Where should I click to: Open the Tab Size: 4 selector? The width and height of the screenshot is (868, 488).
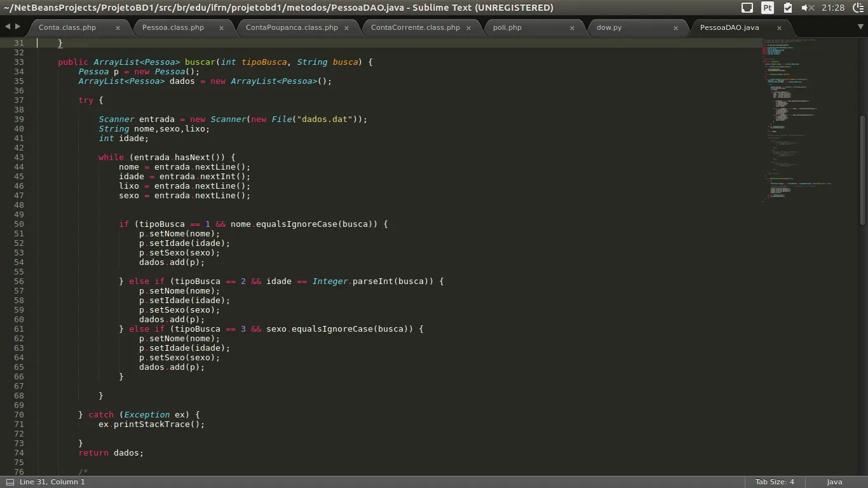click(774, 482)
